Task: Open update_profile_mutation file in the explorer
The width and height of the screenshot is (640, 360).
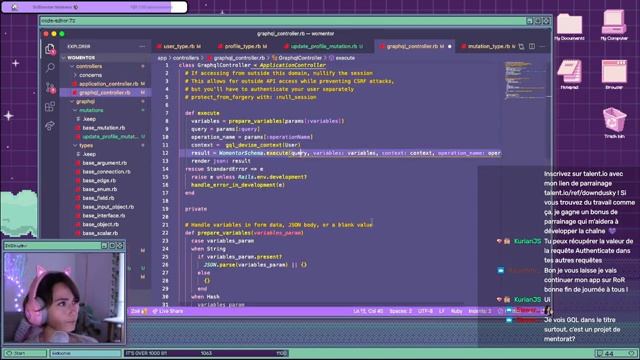Action: [x=110, y=137]
